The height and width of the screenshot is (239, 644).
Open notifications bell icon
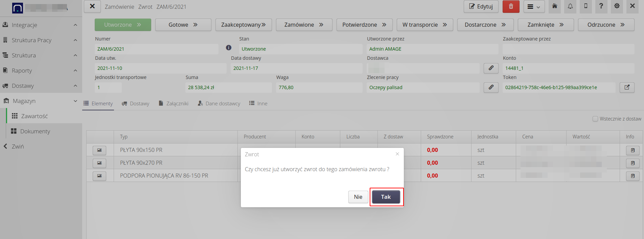pyautogui.click(x=570, y=6)
